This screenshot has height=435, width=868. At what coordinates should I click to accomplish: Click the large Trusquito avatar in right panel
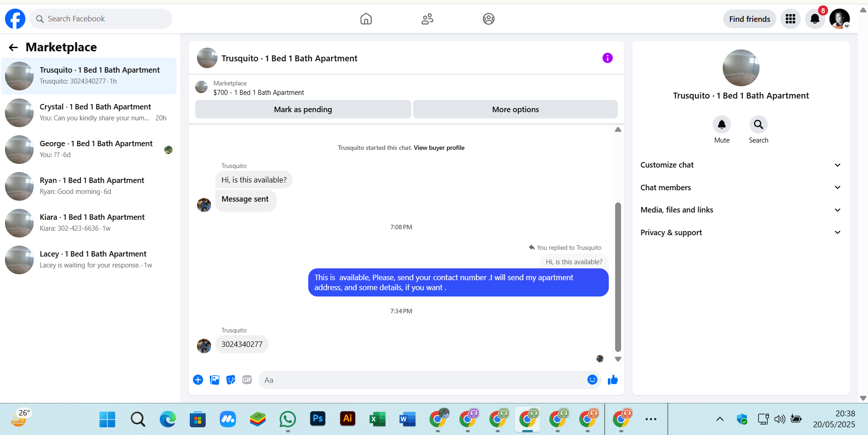click(741, 68)
